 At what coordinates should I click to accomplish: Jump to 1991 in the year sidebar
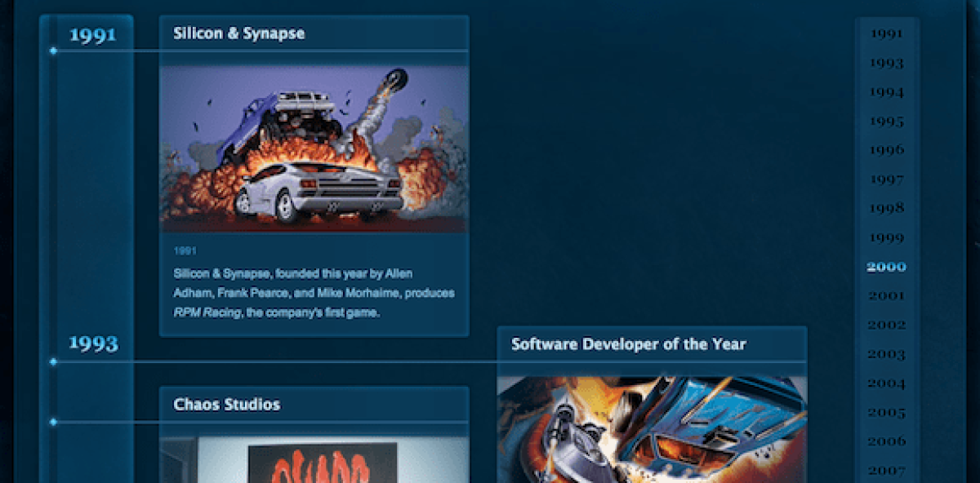point(886,34)
